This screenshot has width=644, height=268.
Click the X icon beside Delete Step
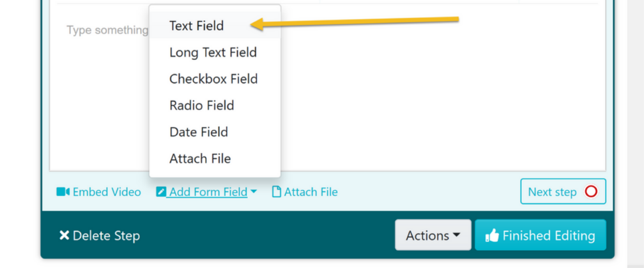64,235
